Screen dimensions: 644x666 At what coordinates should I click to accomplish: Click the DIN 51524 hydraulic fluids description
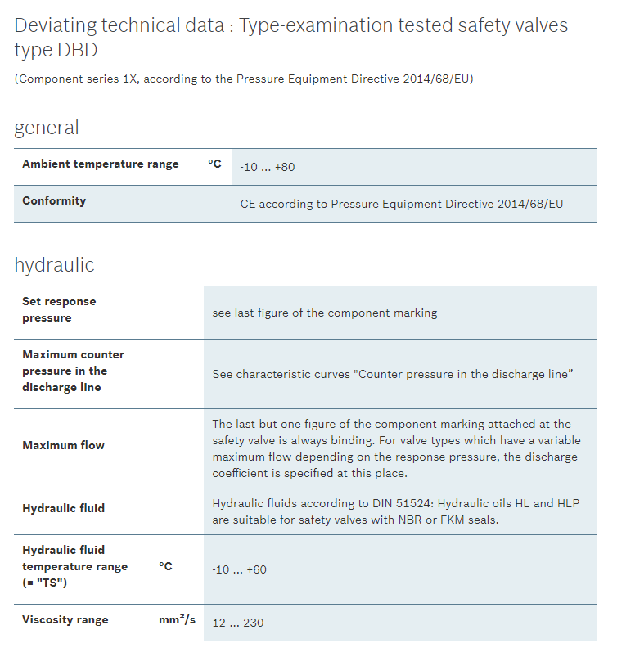(x=395, y=511)
